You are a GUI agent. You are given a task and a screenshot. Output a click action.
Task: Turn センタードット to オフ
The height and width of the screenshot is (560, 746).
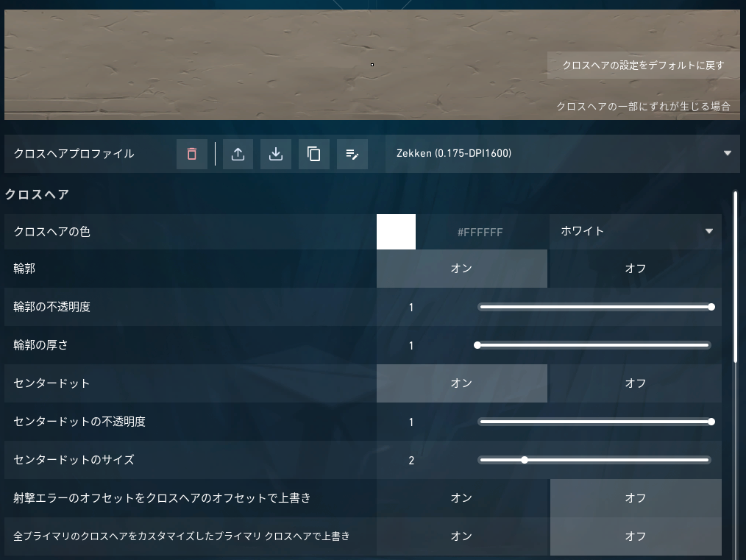[x=635, y=383]
